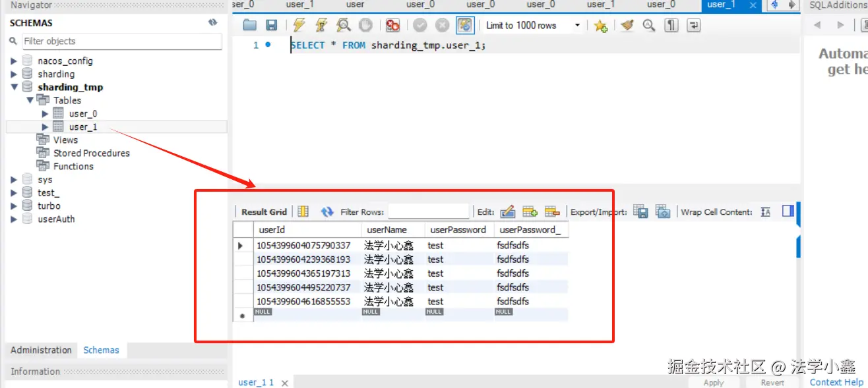Viewport: 868px width, 388px height.
Task: Click the Revert button
Action: 772,383
